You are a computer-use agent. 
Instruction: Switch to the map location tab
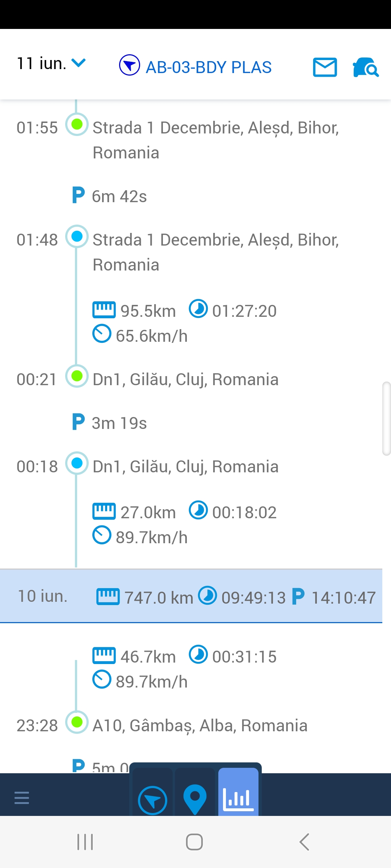point(195,799)
